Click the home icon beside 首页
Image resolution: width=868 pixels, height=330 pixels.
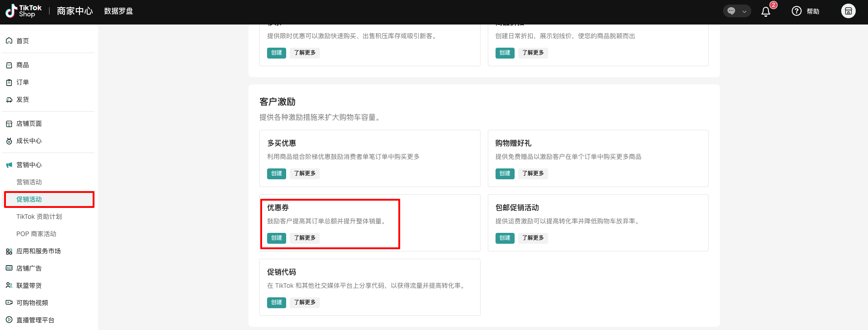tap(9, 41)
